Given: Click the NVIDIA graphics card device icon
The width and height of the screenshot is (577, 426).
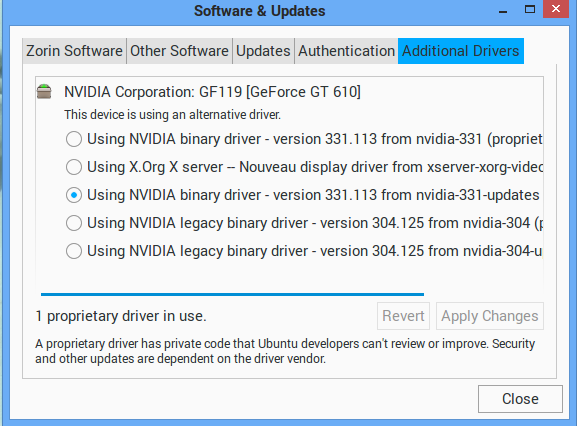Looking at the screenshot, I should point(44,92).
